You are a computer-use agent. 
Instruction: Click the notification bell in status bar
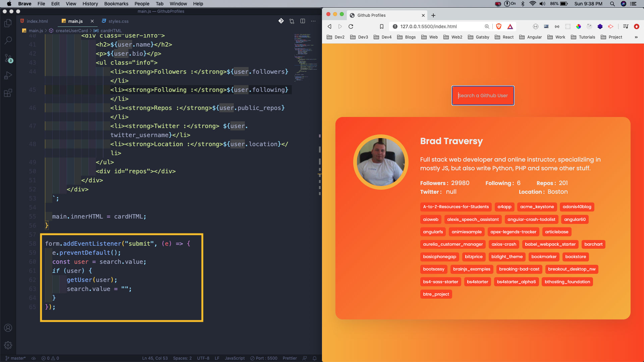[315, 358]
